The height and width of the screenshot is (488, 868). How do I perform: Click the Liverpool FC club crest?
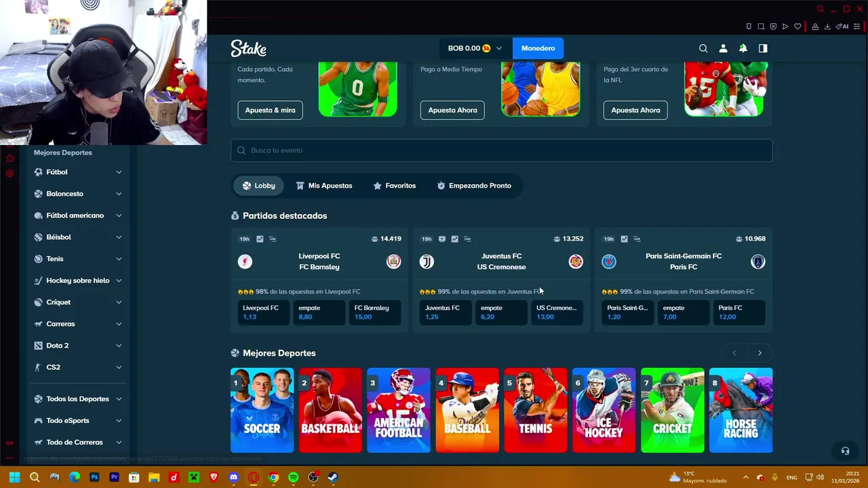point(245,262)
